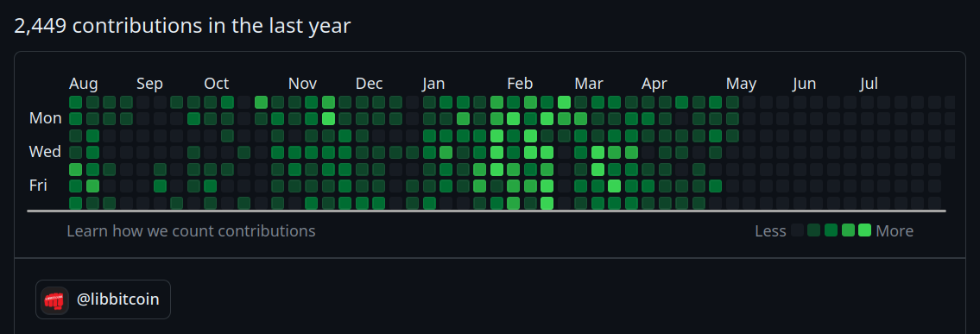
Task: Click the Aug month label
Action: click(x=83, y=84)
